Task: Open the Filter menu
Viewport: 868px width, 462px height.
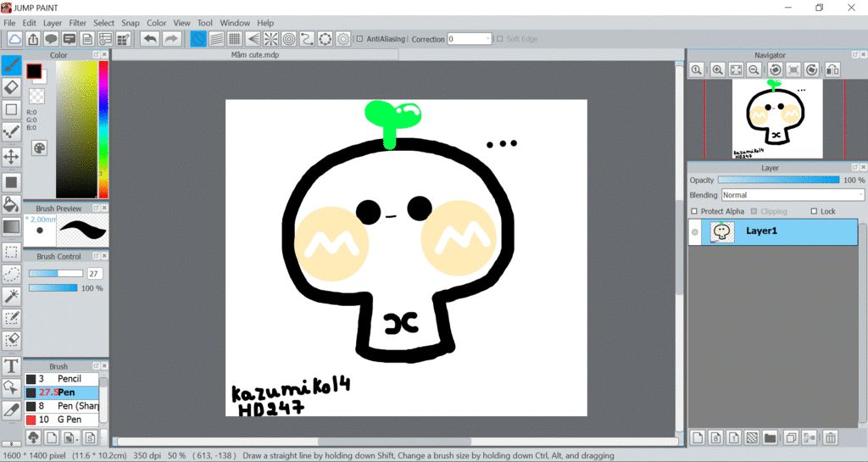Action: (77, 23)
